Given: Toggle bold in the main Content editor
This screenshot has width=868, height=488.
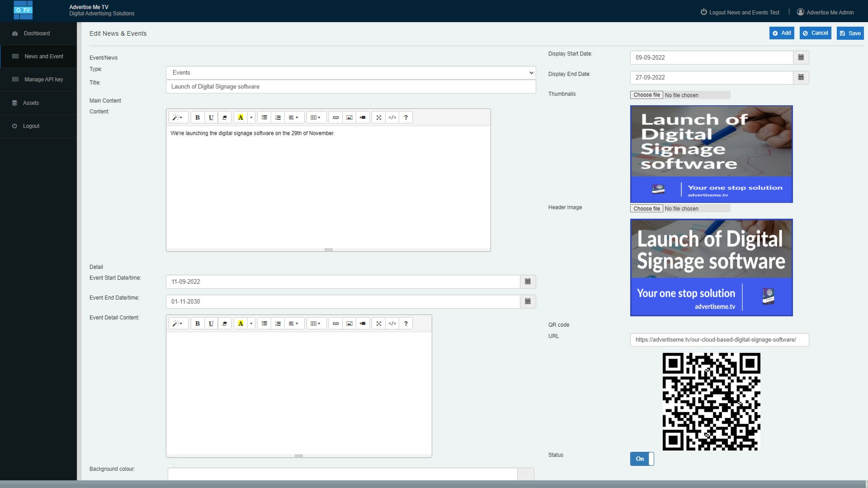Looking at the screenshot, I should point(197,117).
